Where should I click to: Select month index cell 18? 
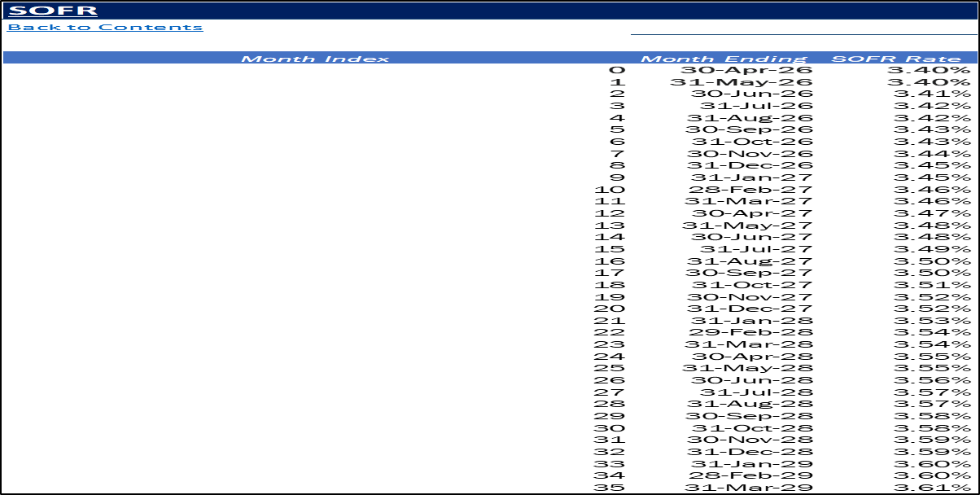tap(610, 285)
